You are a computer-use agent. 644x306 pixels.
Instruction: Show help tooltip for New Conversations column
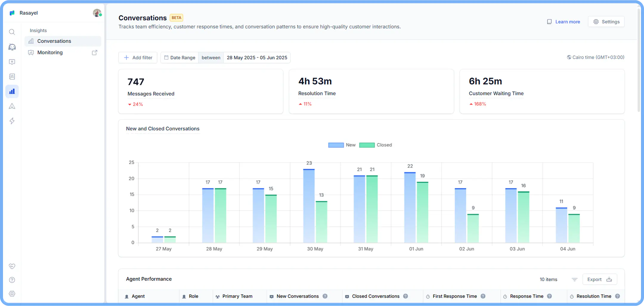tap(325, 296)
